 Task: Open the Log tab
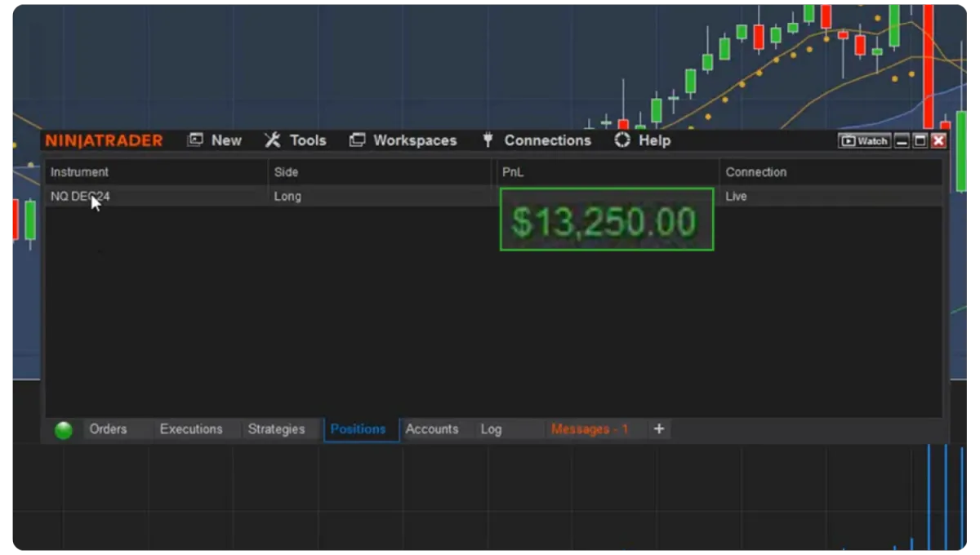[492, 429]
